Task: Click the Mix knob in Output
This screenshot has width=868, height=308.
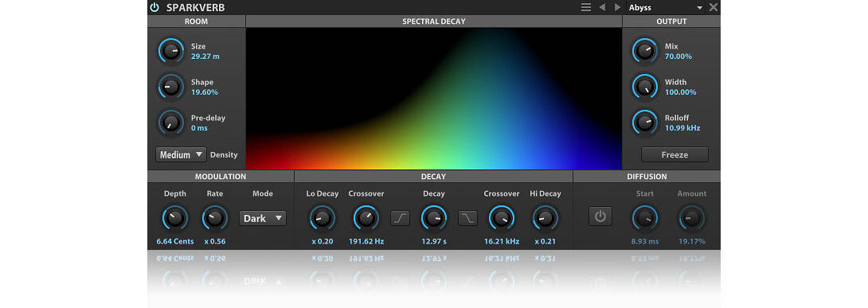Action: [x=645, y=51]
